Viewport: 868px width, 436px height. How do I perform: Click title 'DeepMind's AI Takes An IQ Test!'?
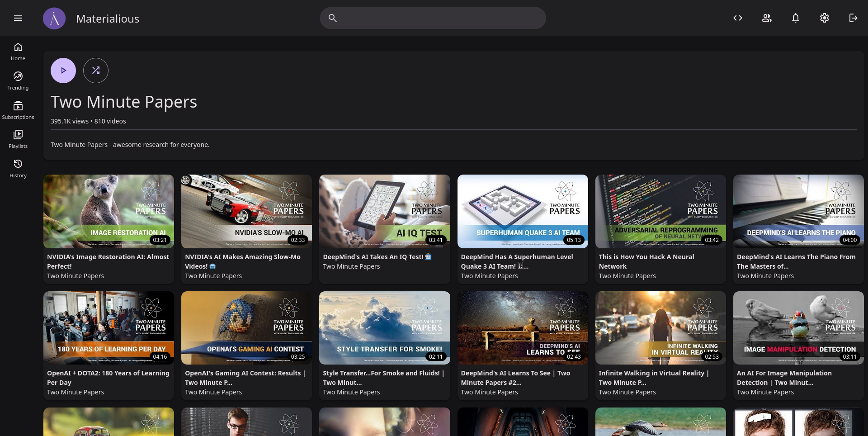coord(377,257)
